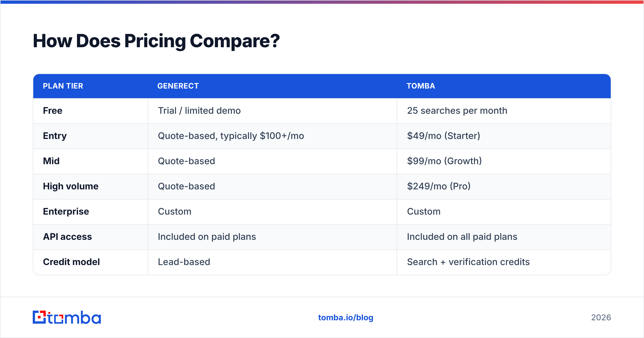The width and height of the screenshot is (644, 338).
Task: Click the 'How Does Pricing Compare?' heading
Action: pyautogui.click(x=156, y=41)
